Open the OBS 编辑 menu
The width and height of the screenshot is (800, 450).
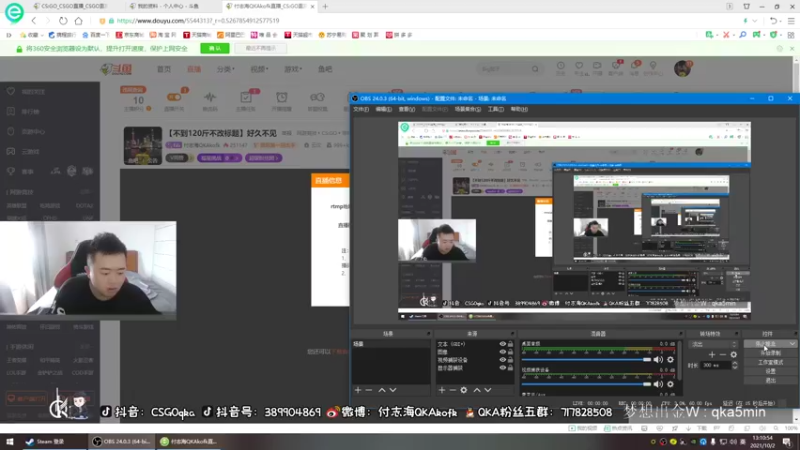coord(384,109)
